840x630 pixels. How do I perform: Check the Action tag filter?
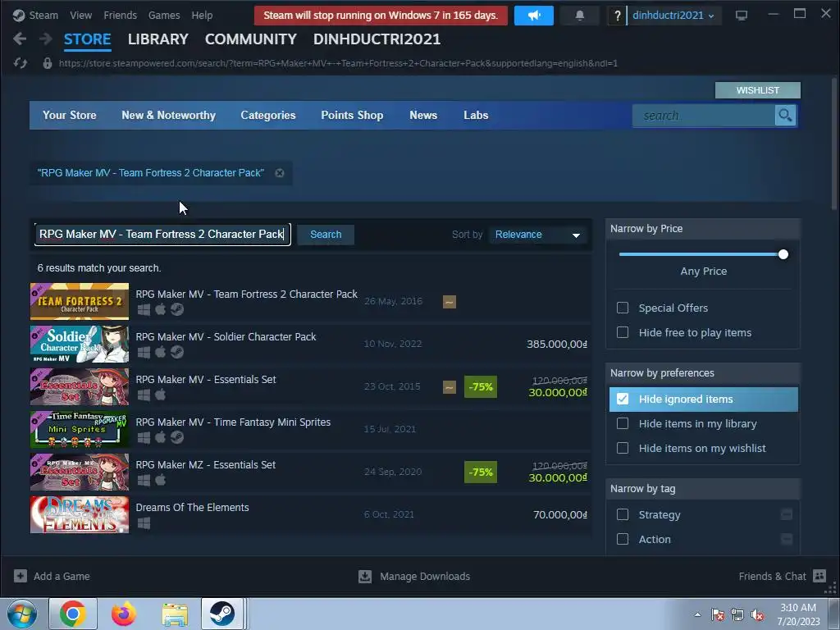623,540
